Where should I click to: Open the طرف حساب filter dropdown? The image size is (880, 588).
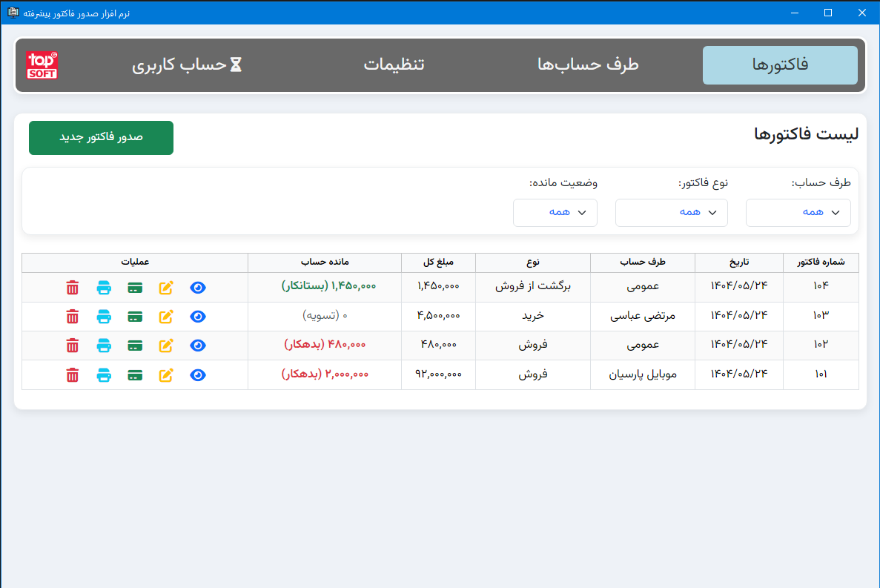pyautogui.click(x=798, y=212)
